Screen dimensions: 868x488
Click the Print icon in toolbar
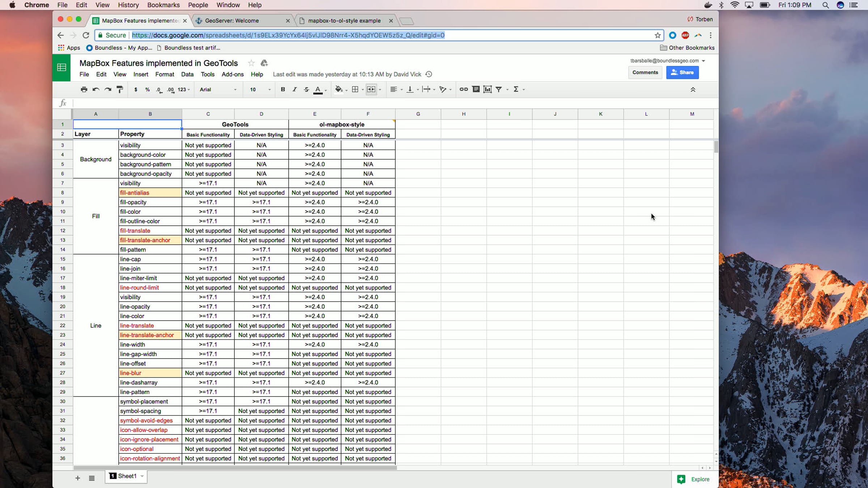(x=84, y=89)
